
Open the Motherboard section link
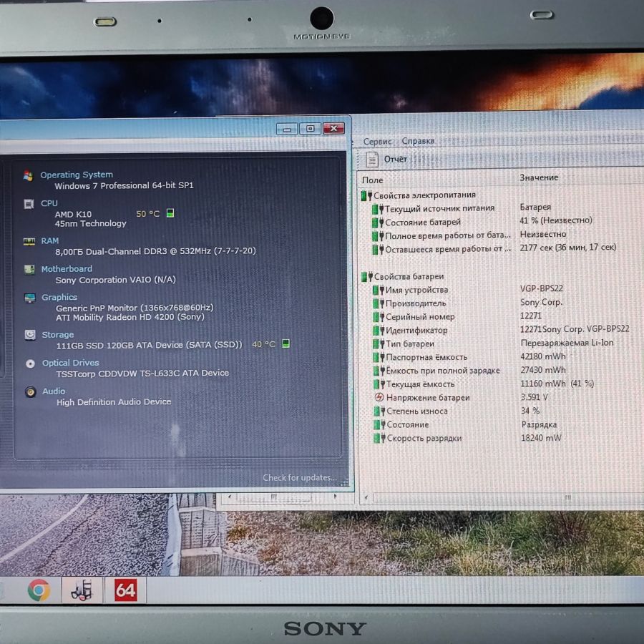click(x=67, y=269)
